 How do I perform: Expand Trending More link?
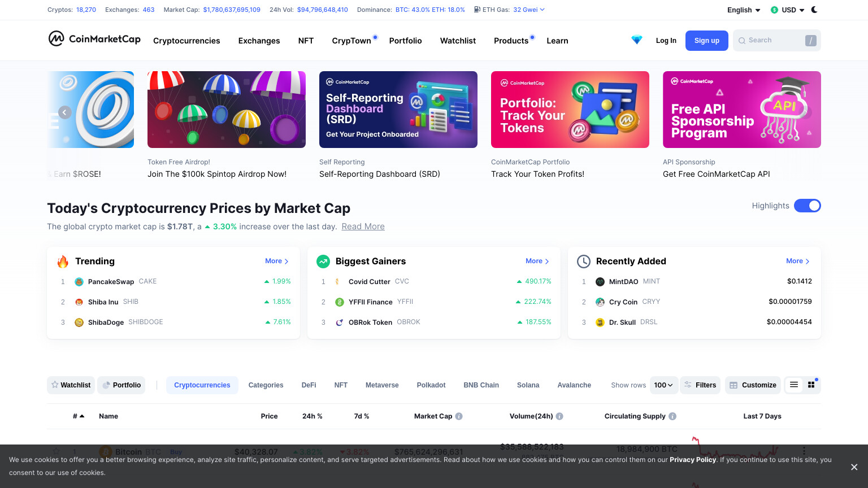277,261
